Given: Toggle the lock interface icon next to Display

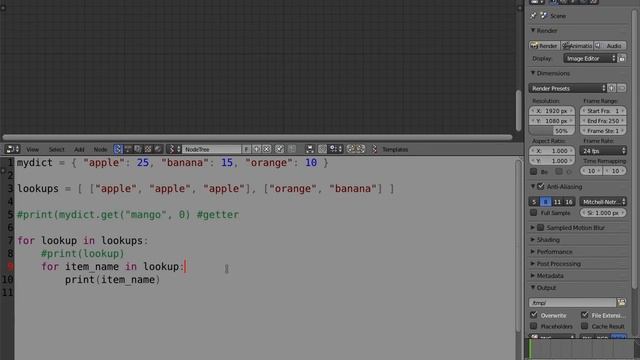Looking at the screenshot, I should [622, 58].
